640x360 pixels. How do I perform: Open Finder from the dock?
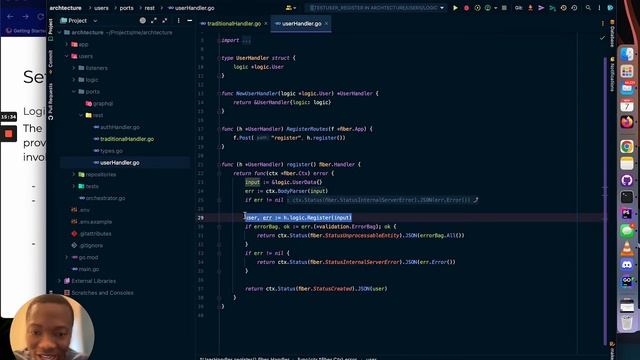[627, 54]
